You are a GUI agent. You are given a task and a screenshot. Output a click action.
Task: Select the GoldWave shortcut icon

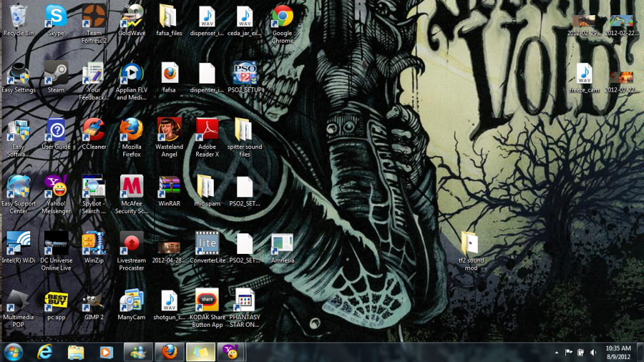pyautogui.click(x=132, y=21)
